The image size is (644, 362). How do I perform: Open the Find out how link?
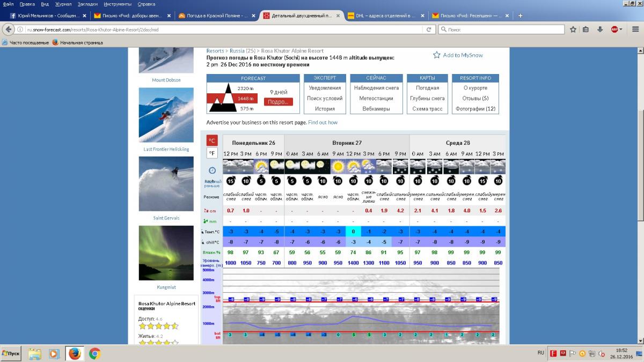[x=323, y=122]
